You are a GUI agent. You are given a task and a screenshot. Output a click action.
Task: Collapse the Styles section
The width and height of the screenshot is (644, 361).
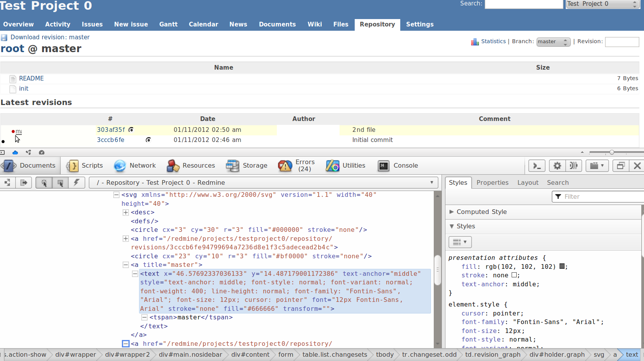coord(543,226)
